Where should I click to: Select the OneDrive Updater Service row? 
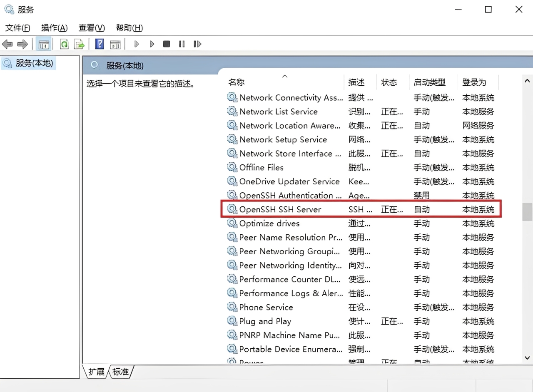coord(361,181)
